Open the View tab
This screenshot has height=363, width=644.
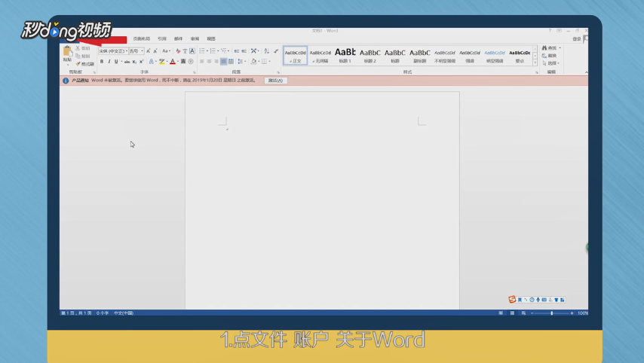211,38
